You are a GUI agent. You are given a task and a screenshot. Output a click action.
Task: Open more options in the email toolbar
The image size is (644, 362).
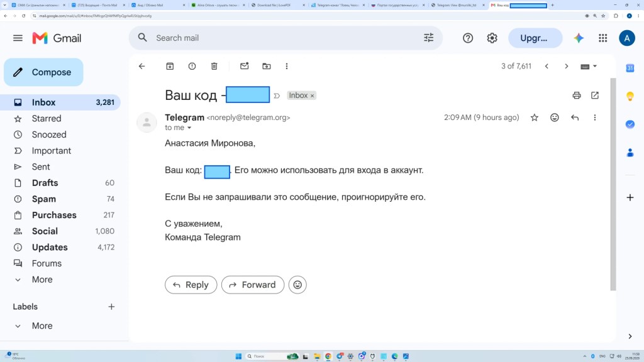coord(287,66)
